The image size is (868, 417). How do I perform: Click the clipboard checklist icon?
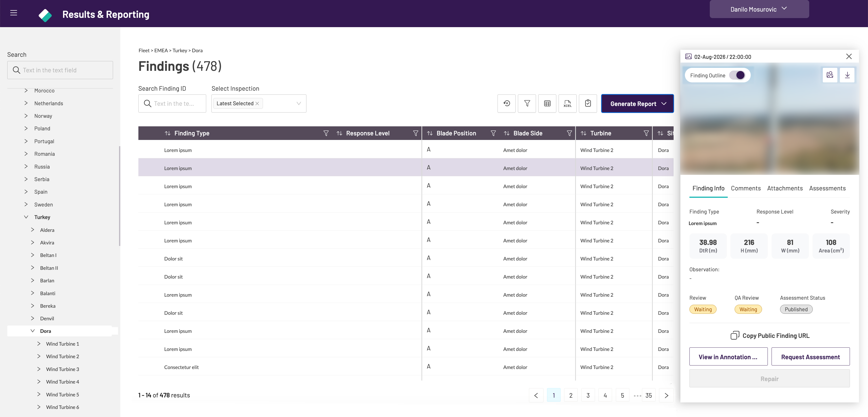588,103
